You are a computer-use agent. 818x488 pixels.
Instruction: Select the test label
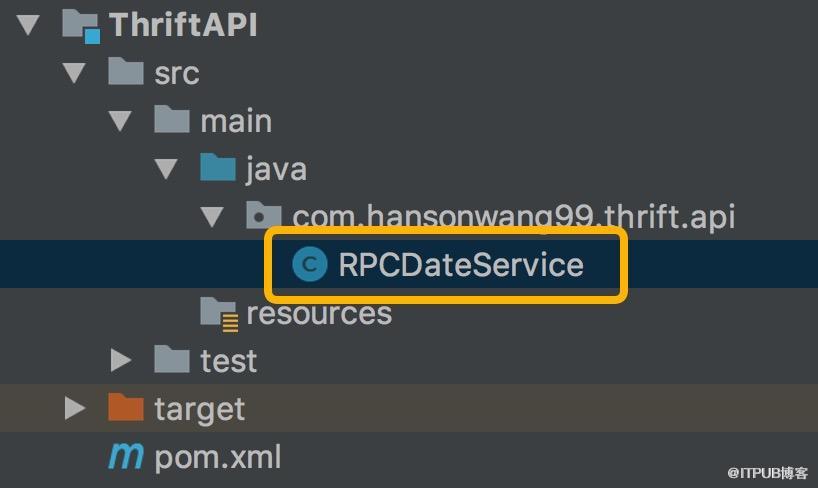pos(229,361)
